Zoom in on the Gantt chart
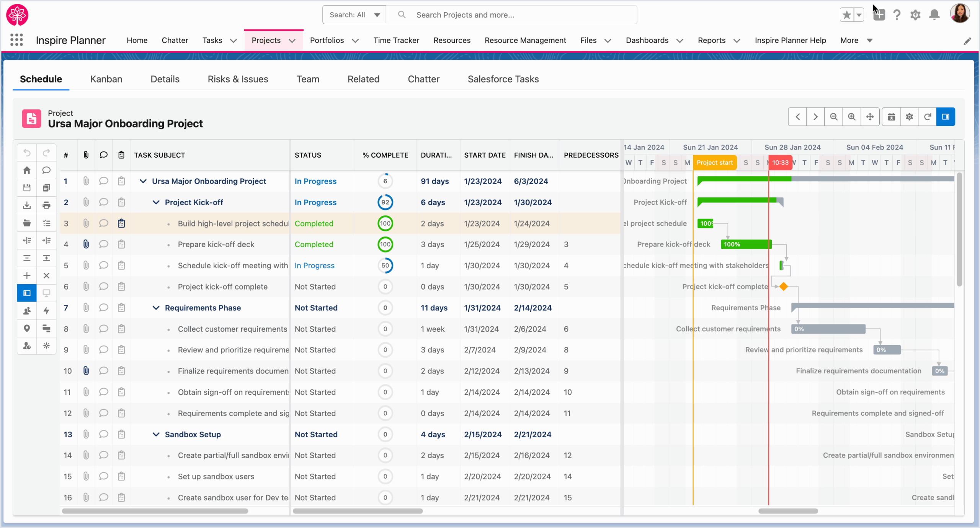This screenshot has height=528, width=980. 851,117
